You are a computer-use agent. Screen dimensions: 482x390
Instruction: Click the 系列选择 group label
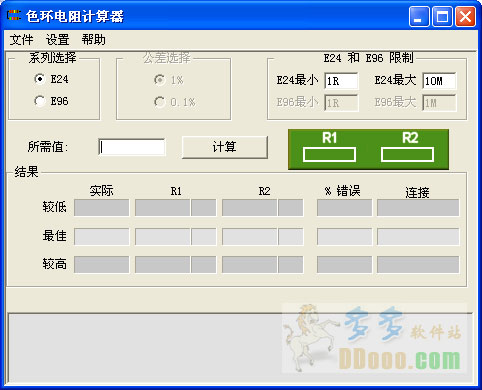click(52, 58)
